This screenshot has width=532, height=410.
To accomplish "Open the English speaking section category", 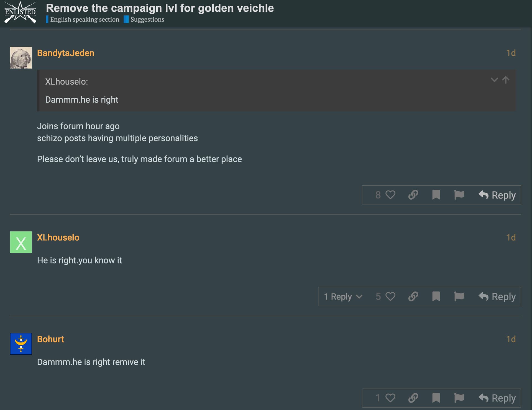I will tap(85, 19).
